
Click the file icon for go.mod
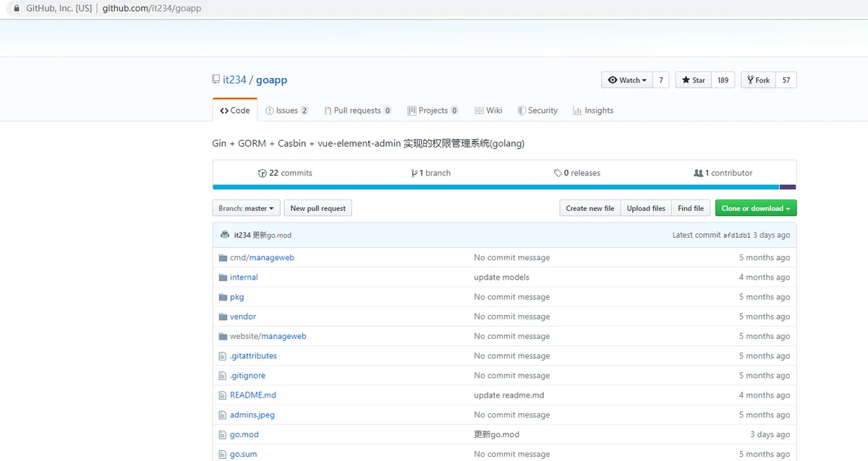[x=224, y=434]
